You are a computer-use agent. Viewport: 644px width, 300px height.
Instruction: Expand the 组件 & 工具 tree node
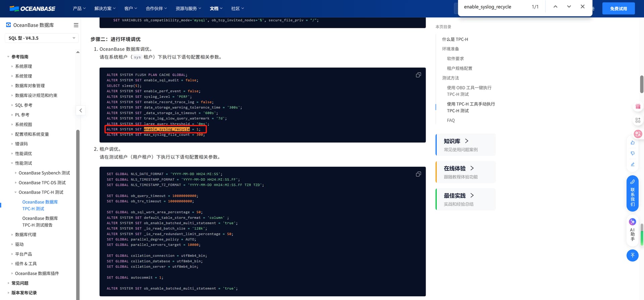12,264
